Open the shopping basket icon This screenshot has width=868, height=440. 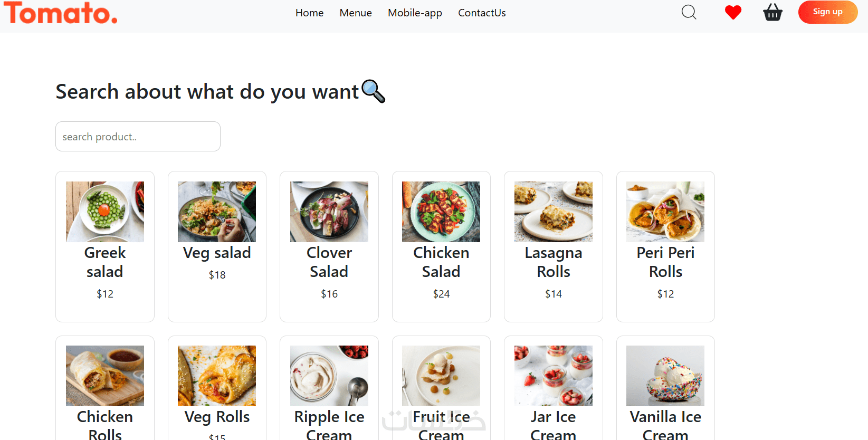772,12
